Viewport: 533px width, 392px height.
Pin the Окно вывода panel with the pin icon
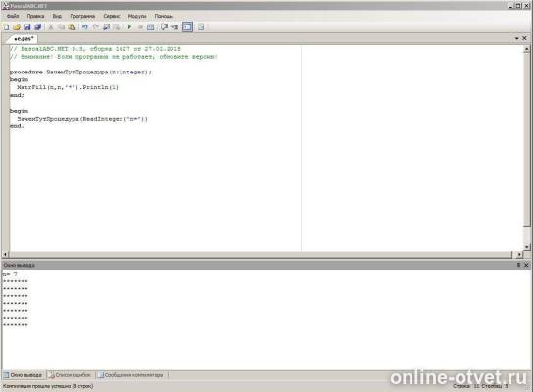click(518, 265)
